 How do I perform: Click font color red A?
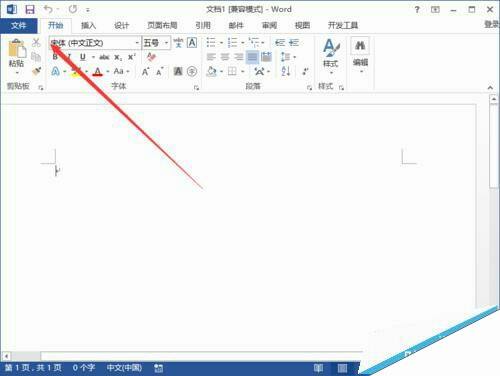(97, 71)
